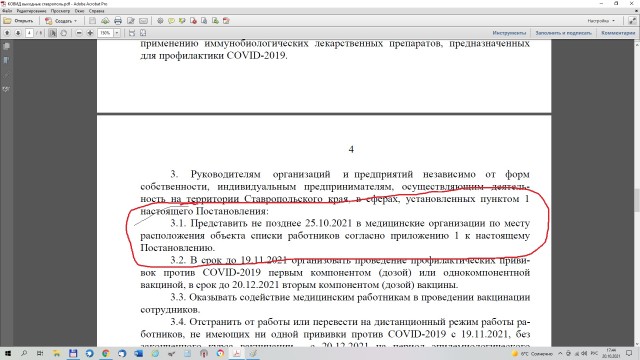Toggle read mode with expand arrows icon
This screenshot has height=360, width=640.
pos(632,21)
